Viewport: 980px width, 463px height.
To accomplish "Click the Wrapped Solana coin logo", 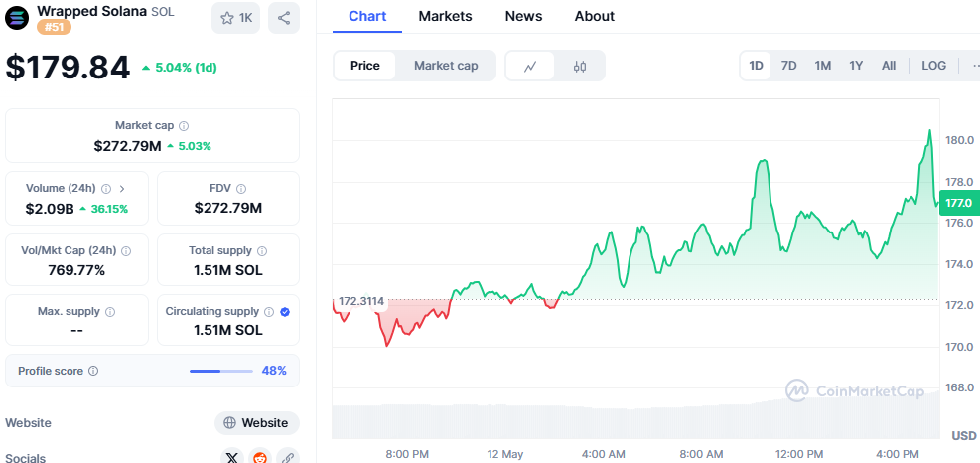I will coord(17,18).
